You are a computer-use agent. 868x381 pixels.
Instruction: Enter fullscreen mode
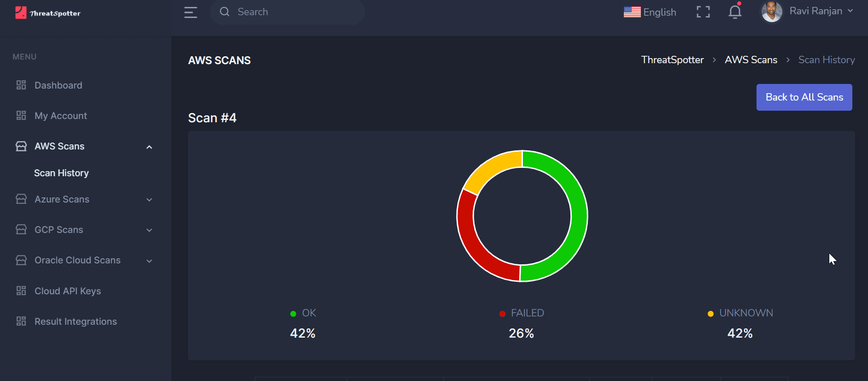[703, 12]
